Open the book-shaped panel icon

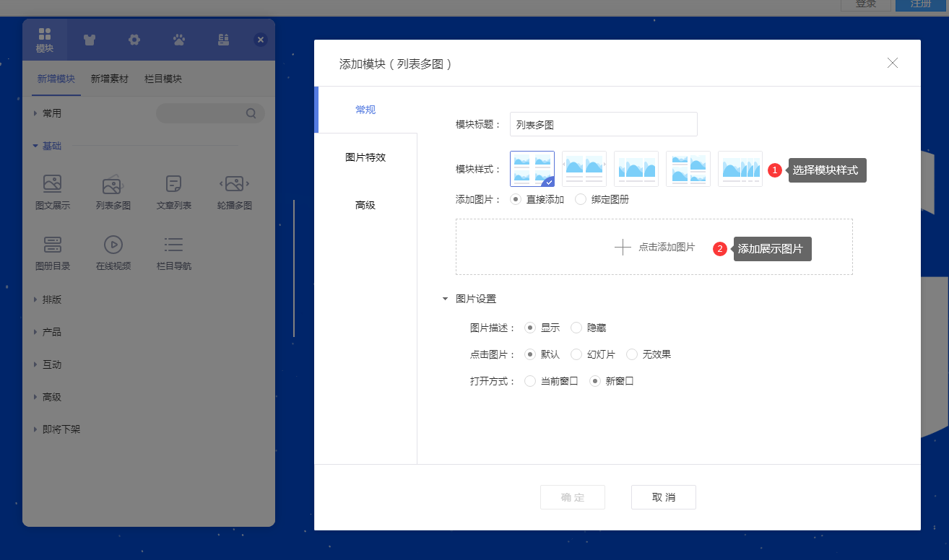click(x=224, y=40)
